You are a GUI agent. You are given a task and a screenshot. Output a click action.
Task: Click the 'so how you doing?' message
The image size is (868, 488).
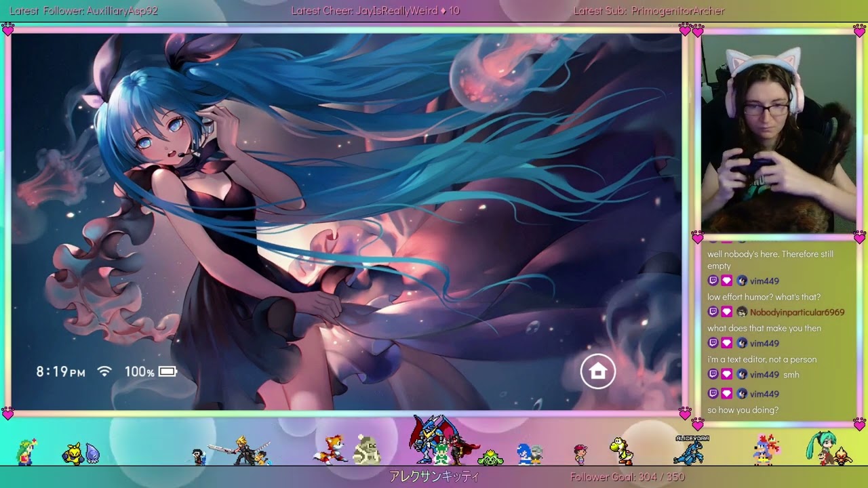coord(743,410)
